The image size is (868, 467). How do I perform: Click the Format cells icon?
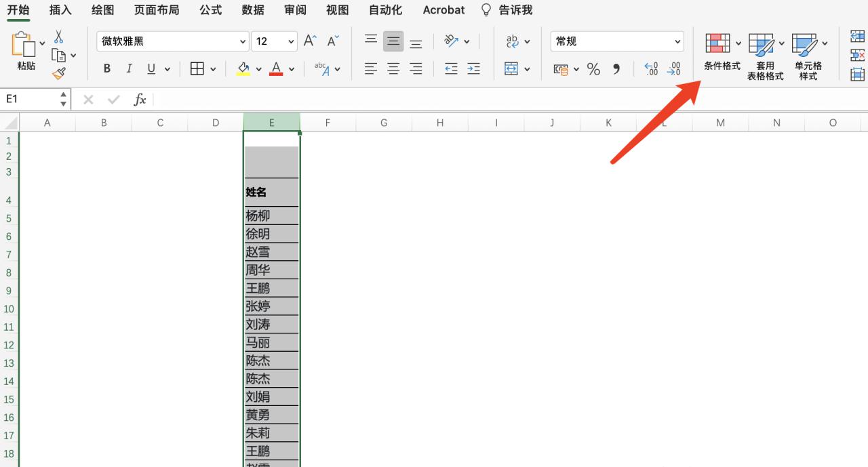coord(858,74)
